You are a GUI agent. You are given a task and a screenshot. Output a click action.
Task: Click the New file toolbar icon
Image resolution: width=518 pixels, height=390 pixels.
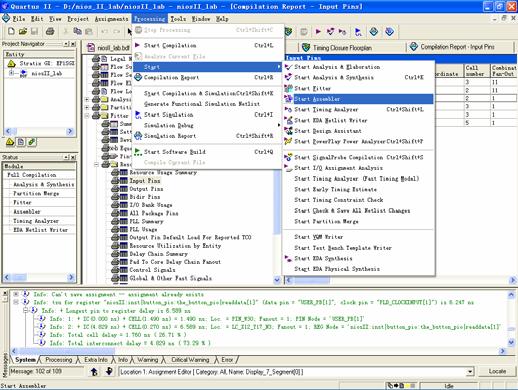[11, 31]
